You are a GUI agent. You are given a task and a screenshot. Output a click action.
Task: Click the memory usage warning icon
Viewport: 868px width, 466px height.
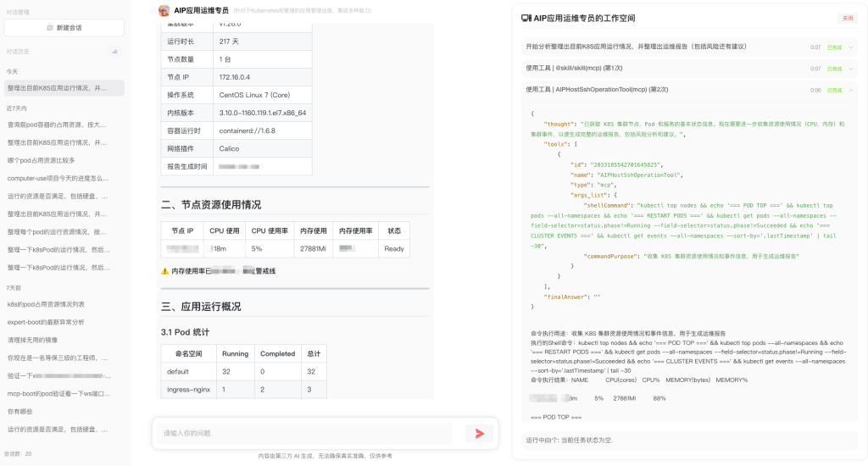click(165, 271)
